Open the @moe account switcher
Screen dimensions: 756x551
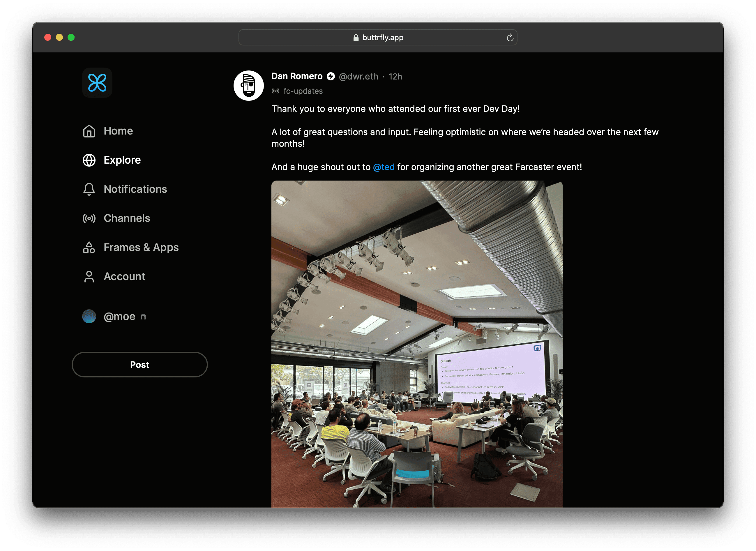click(119, 317)
